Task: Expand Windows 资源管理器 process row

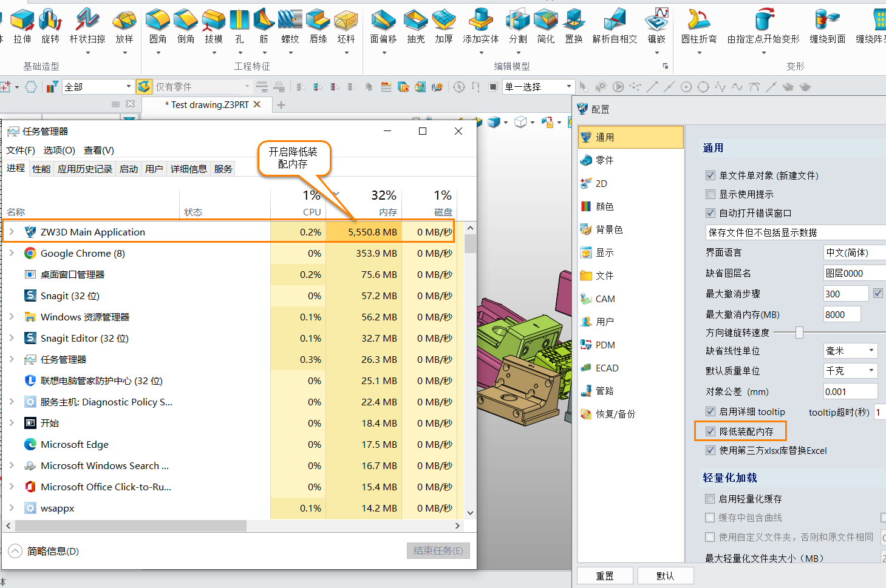Action: 12,317
